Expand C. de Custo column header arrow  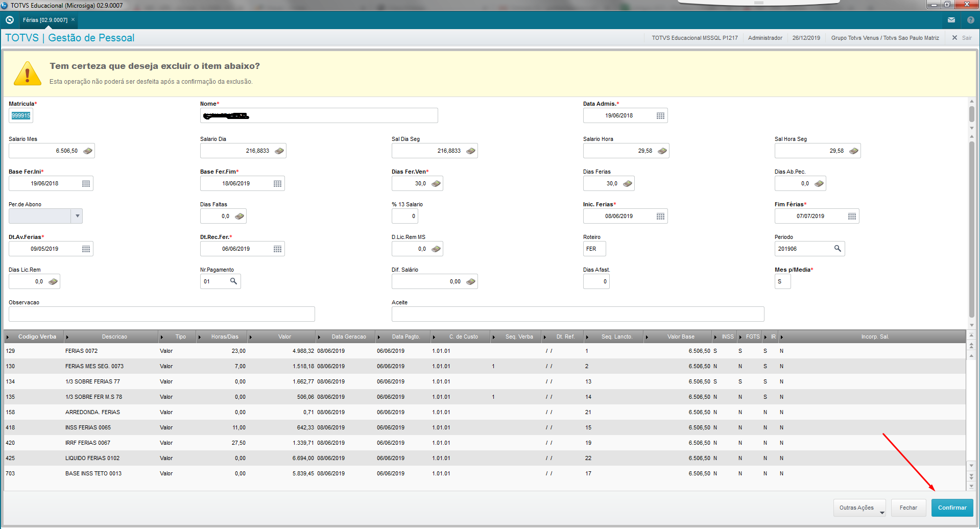tap(434, 337)
